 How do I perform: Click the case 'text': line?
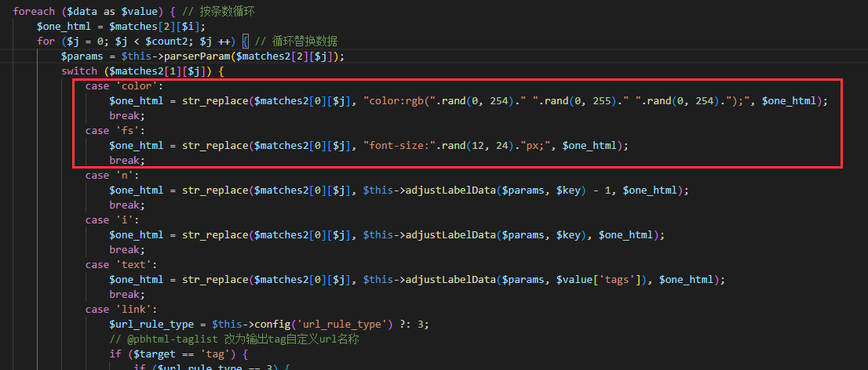pos(121,265)
